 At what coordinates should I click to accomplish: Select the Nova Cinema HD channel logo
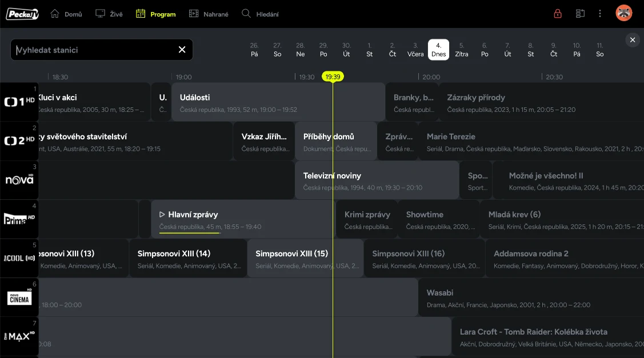19,297
